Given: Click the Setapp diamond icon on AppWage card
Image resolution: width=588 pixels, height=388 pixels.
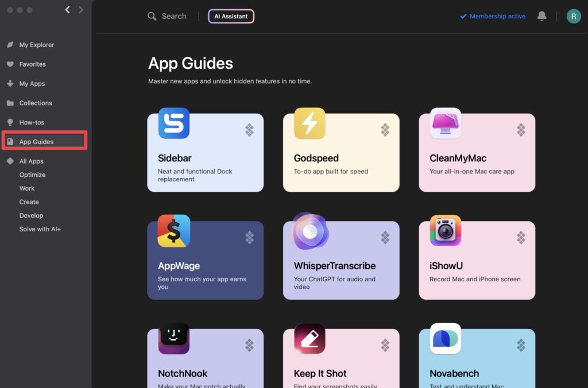Looking at the screenshot, I should pyautogui.click(x=249, y=238).
